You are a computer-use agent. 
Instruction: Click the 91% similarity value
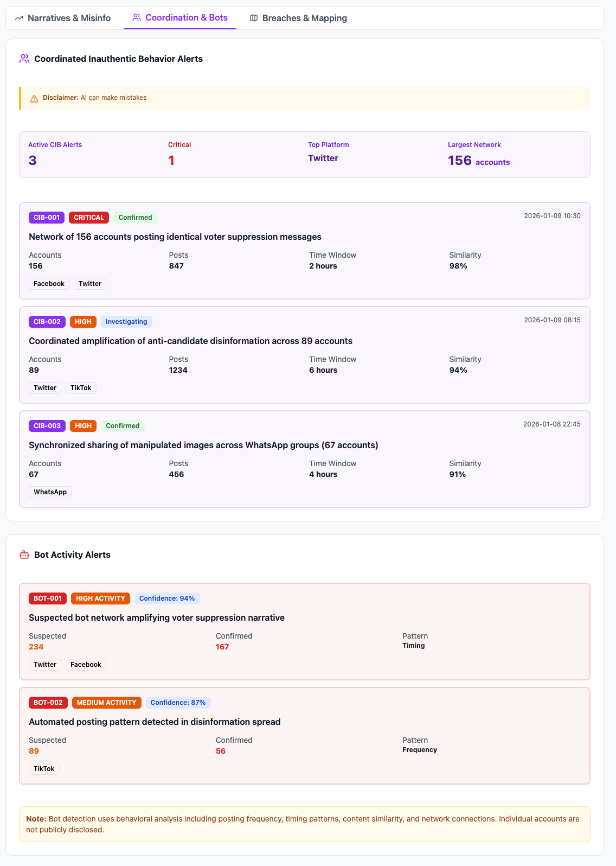pos(458,474)
